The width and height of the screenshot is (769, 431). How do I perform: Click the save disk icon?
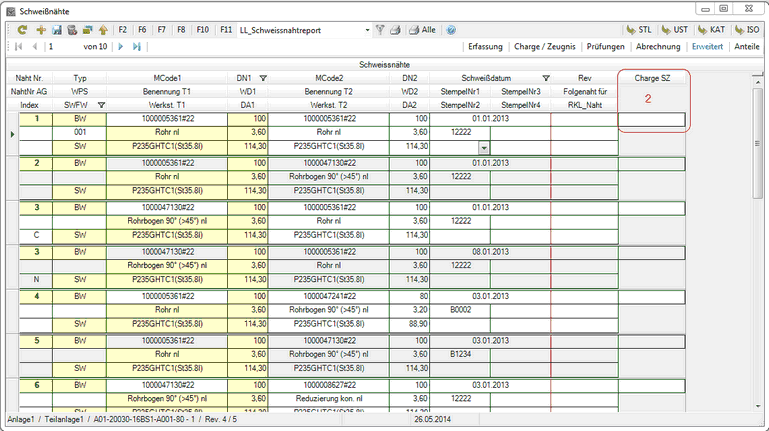coord(56,30)
